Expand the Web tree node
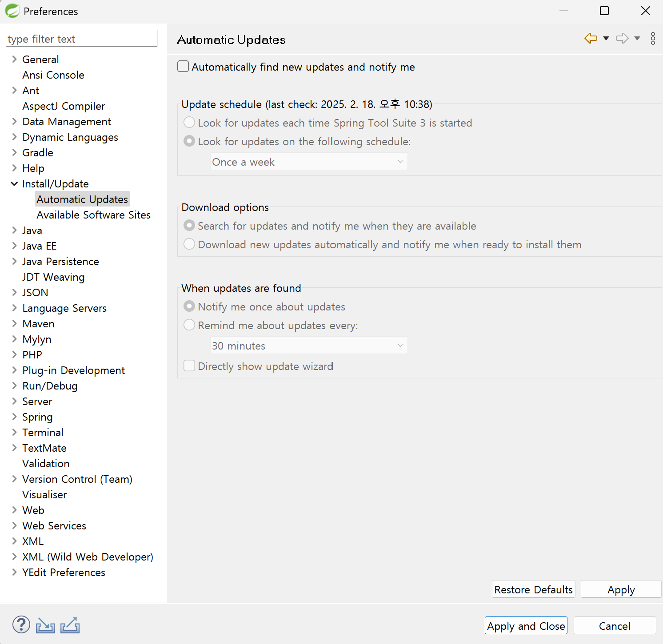This screenshot has width=663, height=644. [x=14, y=510]
